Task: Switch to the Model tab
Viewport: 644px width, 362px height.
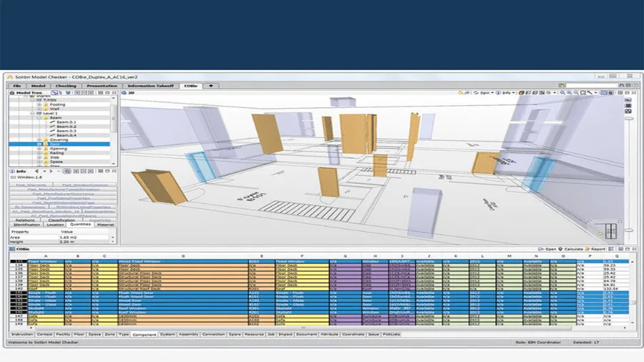Action: pyautogui.click(x=38, y=86)
